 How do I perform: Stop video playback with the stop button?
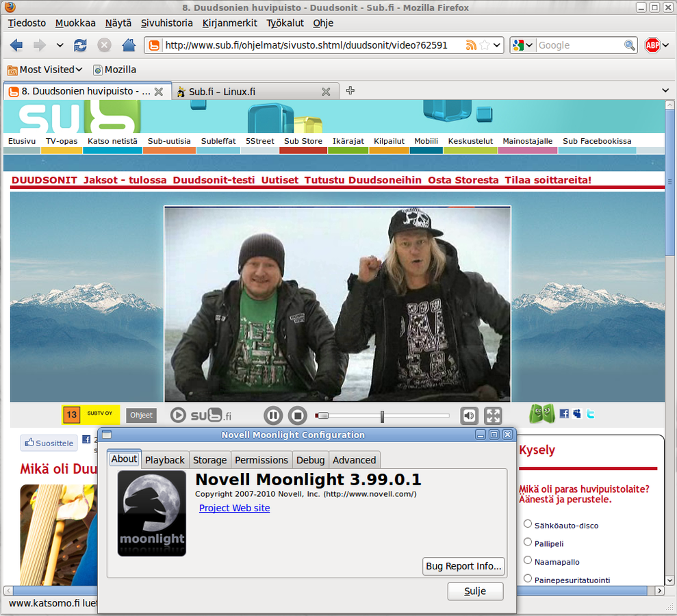pos(297,415)
